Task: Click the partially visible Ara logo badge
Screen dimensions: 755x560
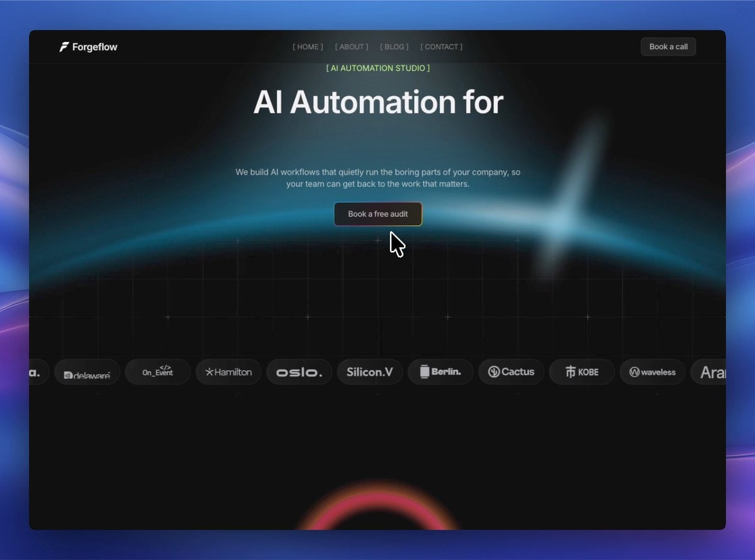Action: point(709,372)
